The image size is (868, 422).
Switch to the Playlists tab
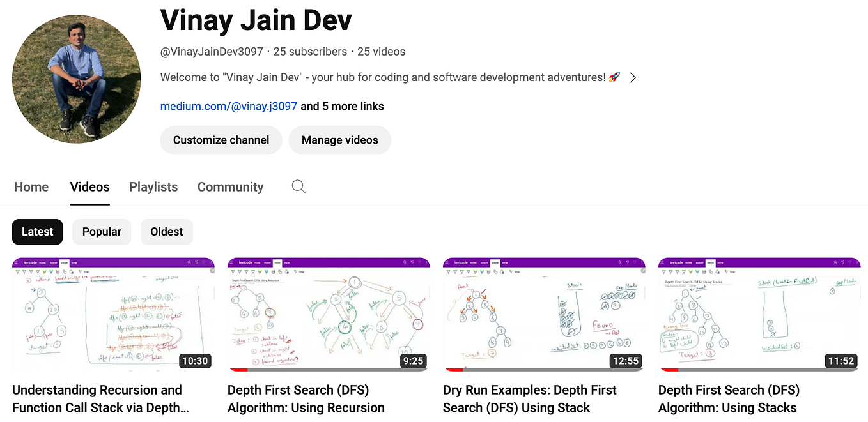[153, 186]
